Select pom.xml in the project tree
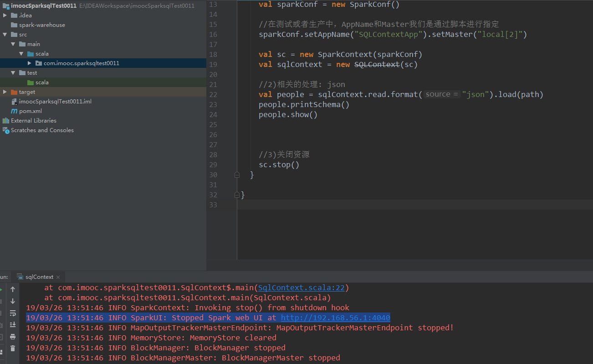The width and height of the screenshot is (593, 364). pos(31,111)
